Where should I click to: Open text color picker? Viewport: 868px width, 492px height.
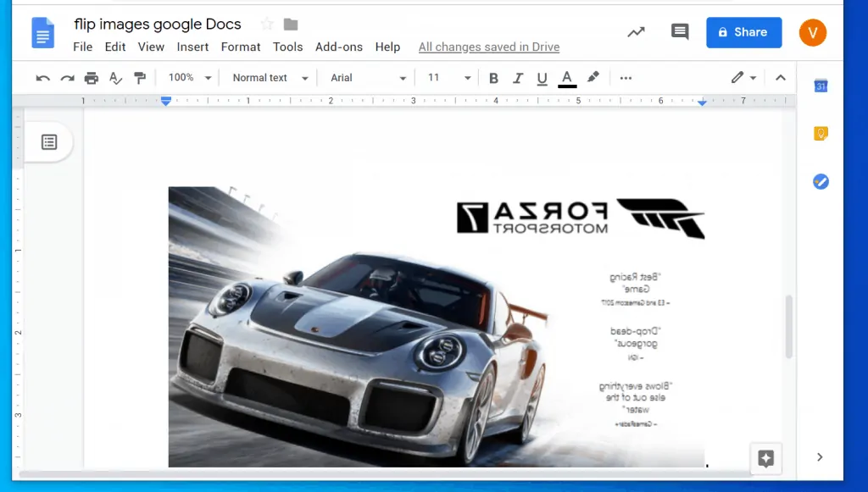click(567, 79)
